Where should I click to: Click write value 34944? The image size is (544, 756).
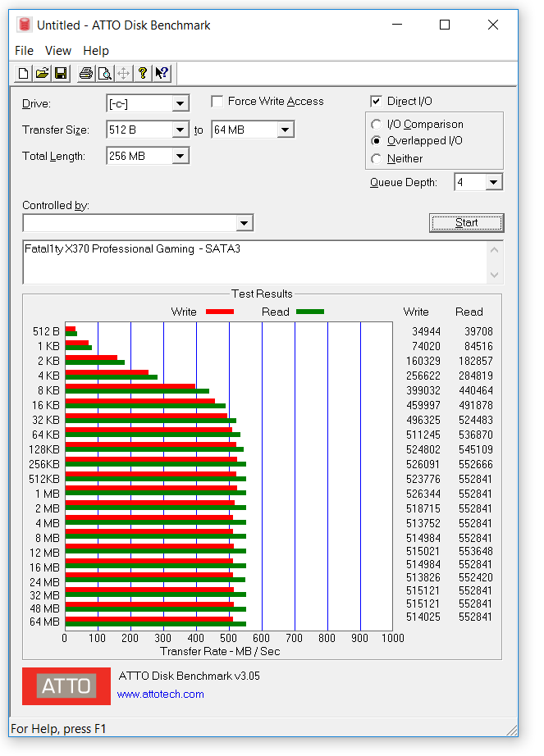427,332
